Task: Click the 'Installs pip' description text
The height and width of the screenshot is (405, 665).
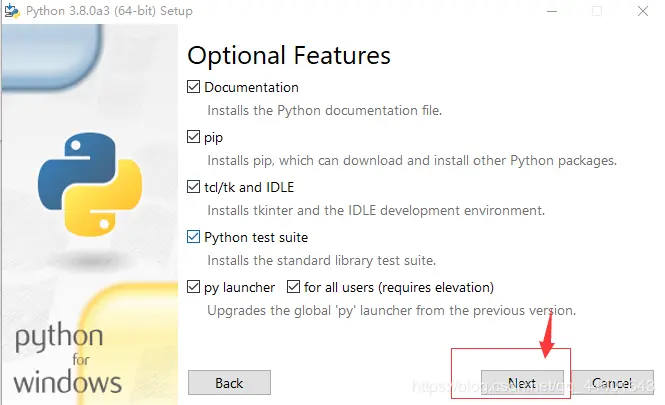Action: (411, 160)
